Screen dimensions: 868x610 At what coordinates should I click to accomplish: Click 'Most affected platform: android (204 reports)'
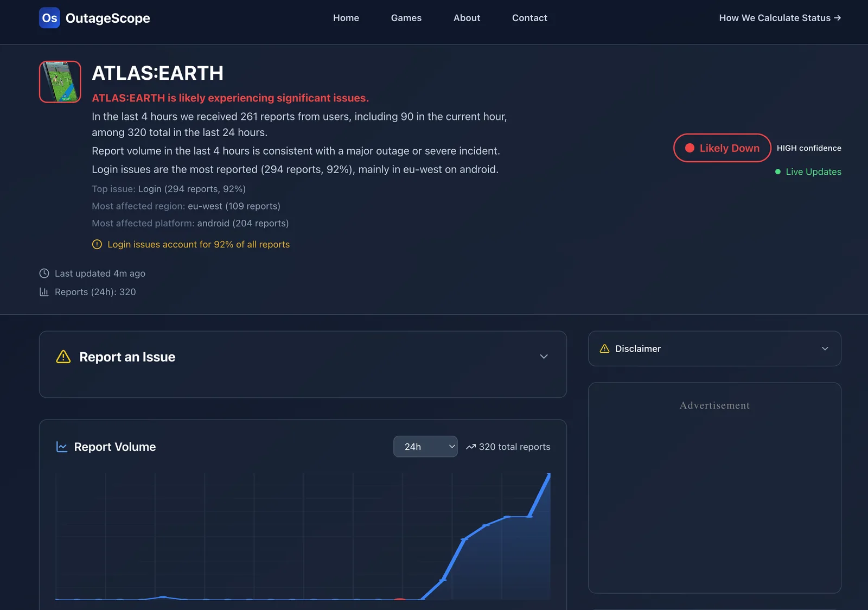tap(190, 223)
